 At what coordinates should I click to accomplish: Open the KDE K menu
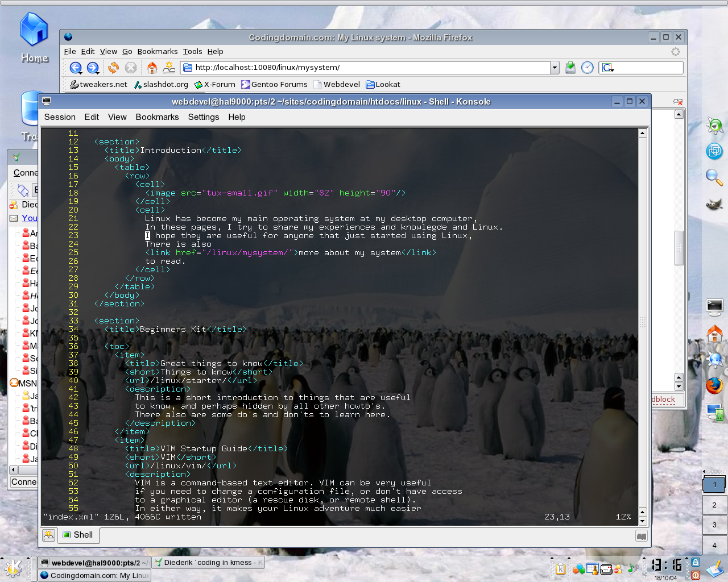tap(13, 568)
